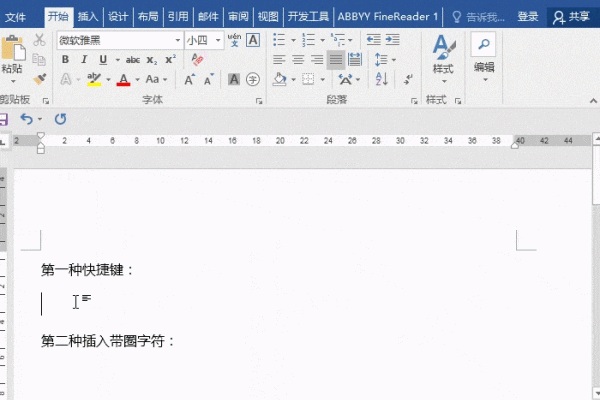The width and height of the screenshot is (600, 400).
Task: Switch to the 插入 Insert tab
Action: coord(88,16)
